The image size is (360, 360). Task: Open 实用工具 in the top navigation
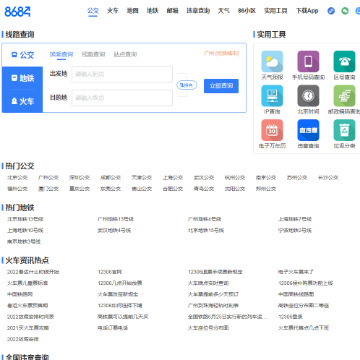tap(276, 11)
